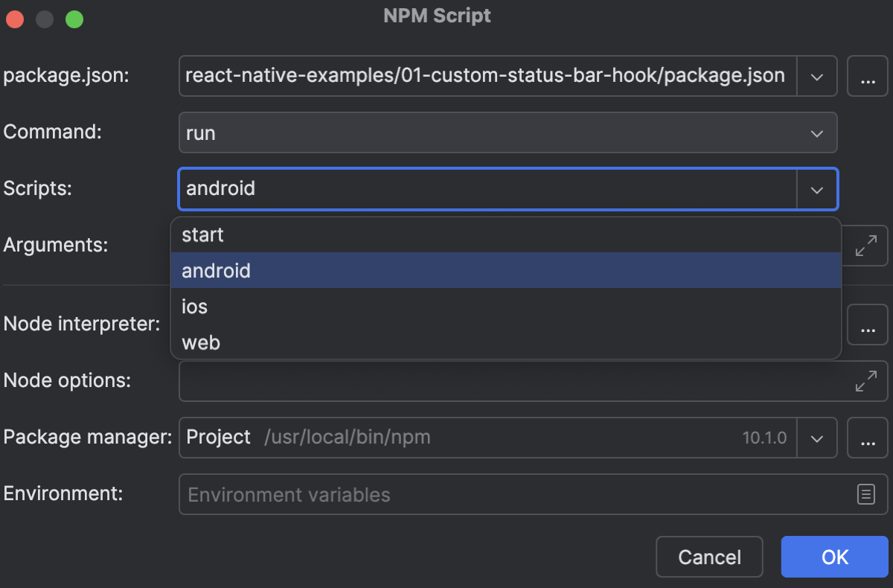Open the Package manager dropdown arrow

click(x=817, y=438)
